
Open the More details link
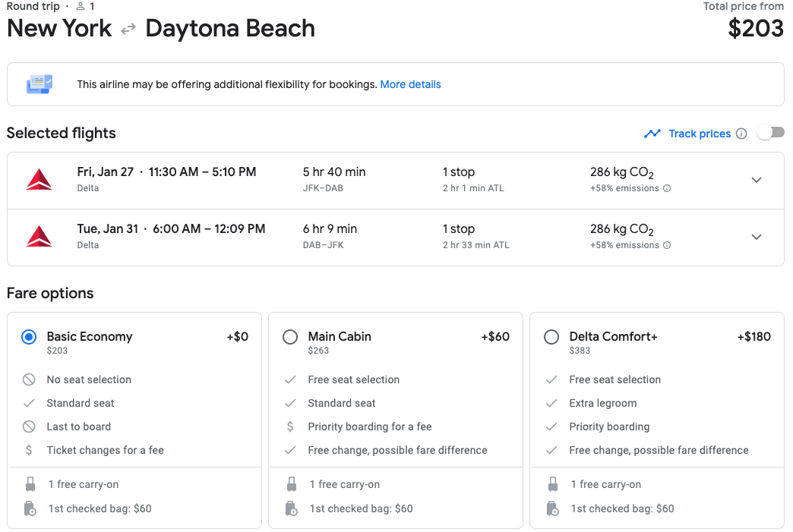pos(410,84)
